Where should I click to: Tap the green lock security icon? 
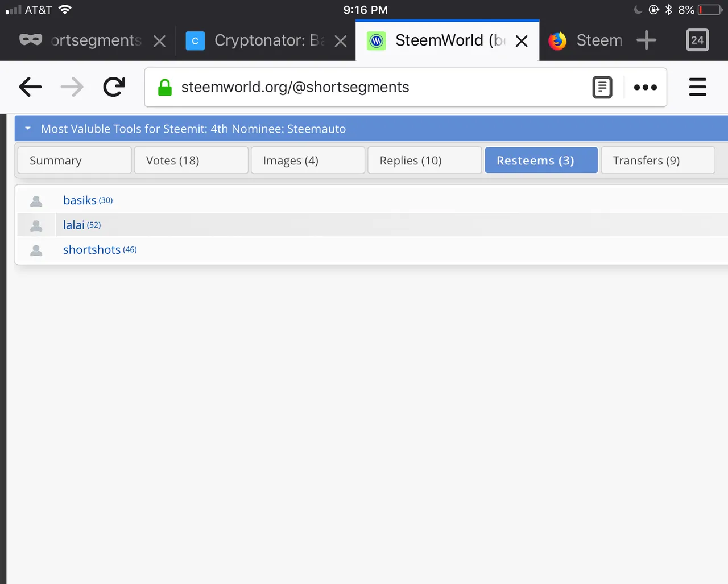point(165,87)
